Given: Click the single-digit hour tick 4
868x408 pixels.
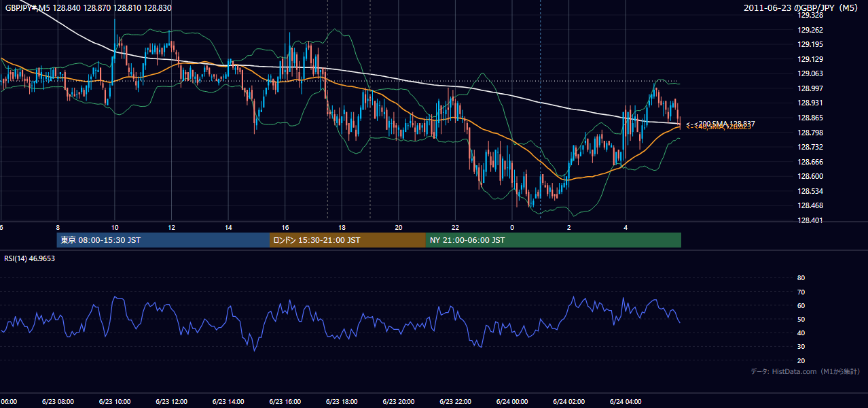Looking at the screenshot, I should (625, 227).
